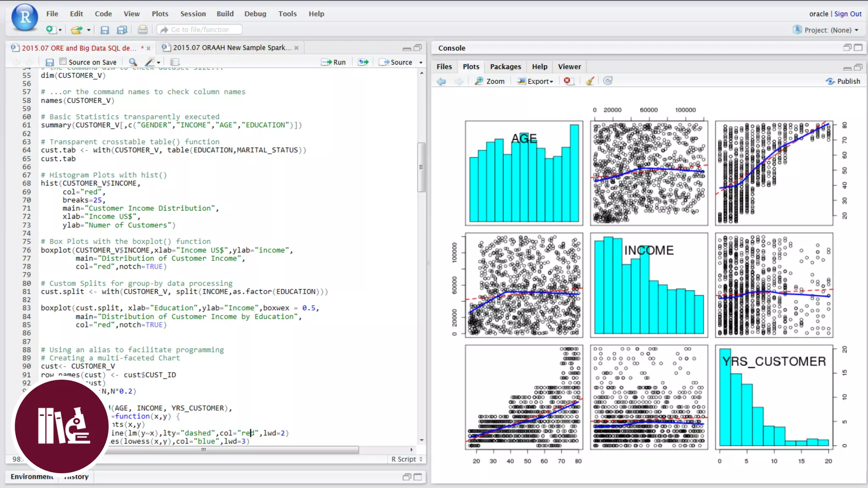The image size is (868, 488).
Task: Click the find/replace magnifier icon
Action: coord(133,62)
